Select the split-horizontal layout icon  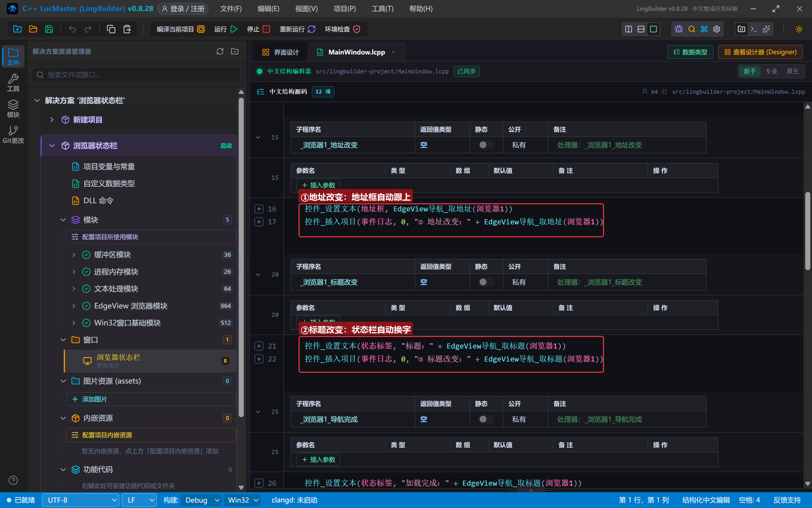pos(641,29)
